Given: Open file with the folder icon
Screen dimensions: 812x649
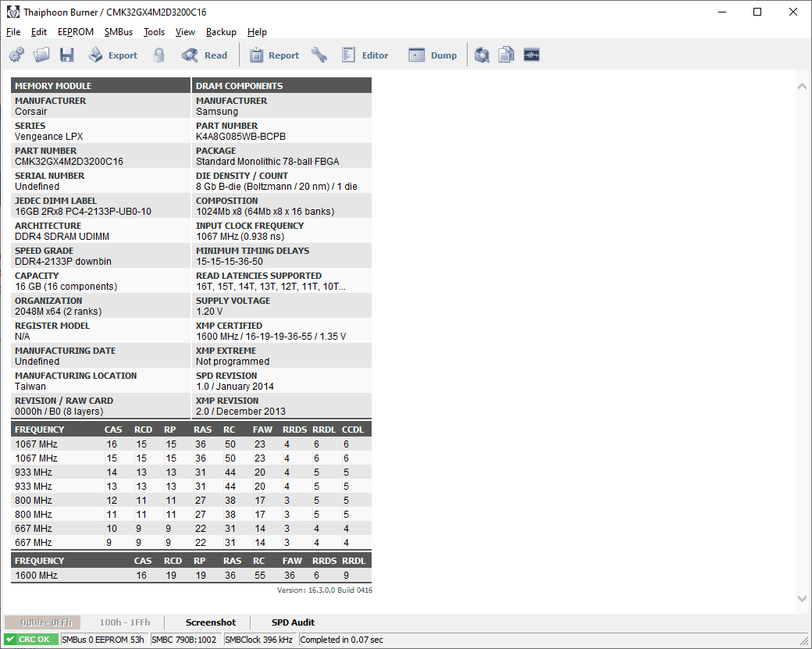Looking at the screenshot, I should click(41, 55).
